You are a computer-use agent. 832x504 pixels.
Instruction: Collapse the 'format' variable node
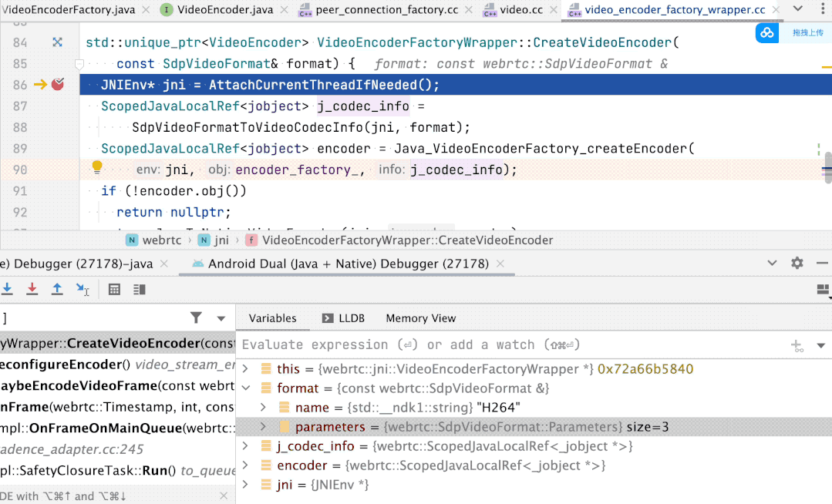[x=246, y=388]
